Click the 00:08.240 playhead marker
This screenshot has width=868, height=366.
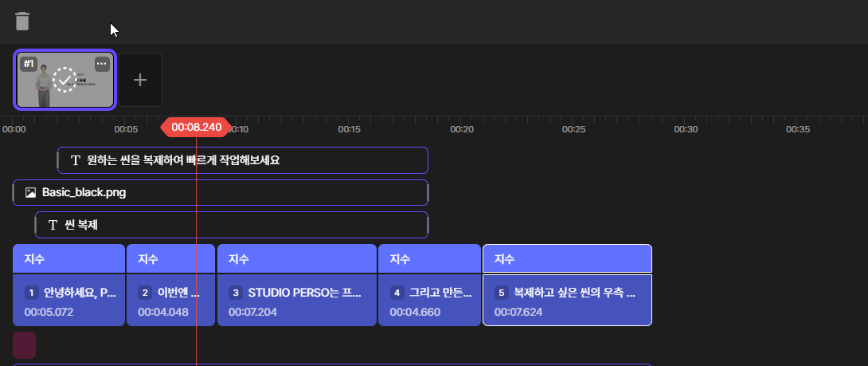pyautogui.click(x=196, y=127)
